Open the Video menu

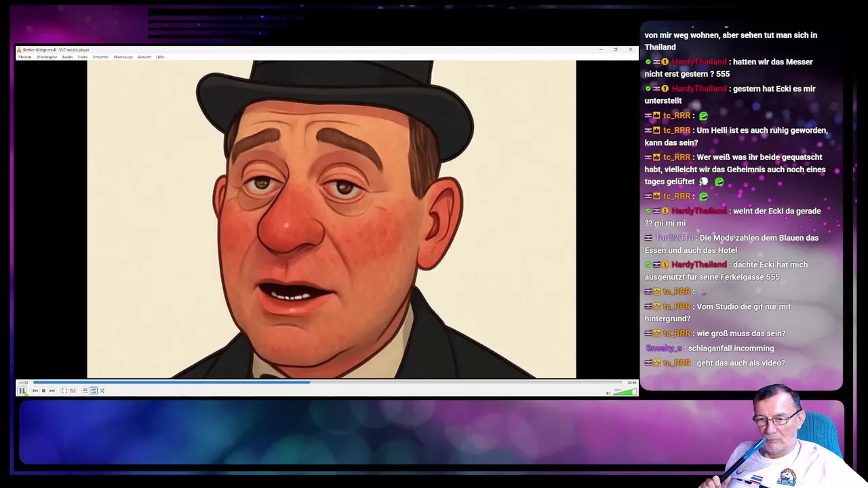tap(83, 57)
